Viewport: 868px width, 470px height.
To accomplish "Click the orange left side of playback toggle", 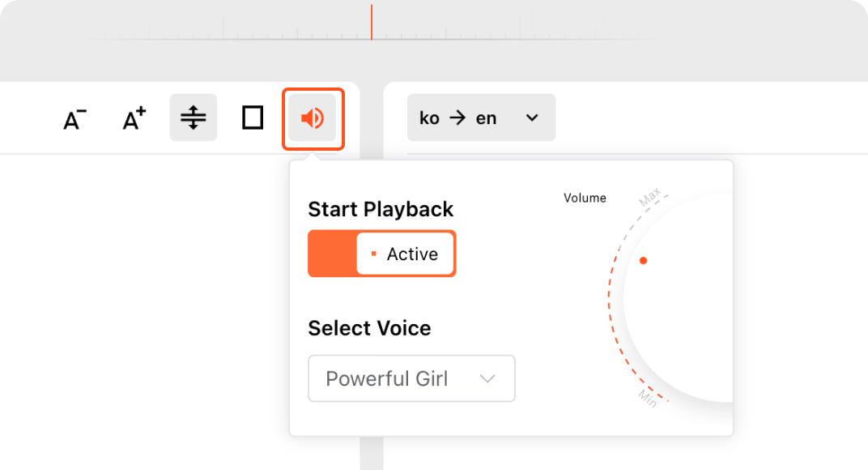I will (x=332, y=254).
